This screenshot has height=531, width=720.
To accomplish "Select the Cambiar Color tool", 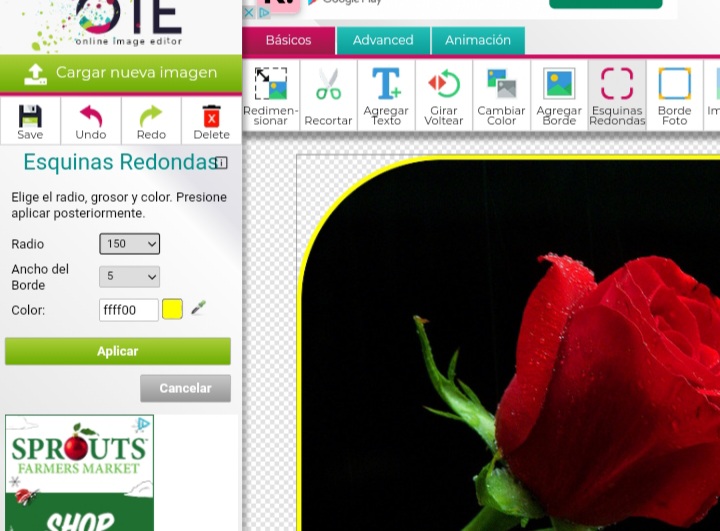I will pyautogui.click(x=501, y=95).
